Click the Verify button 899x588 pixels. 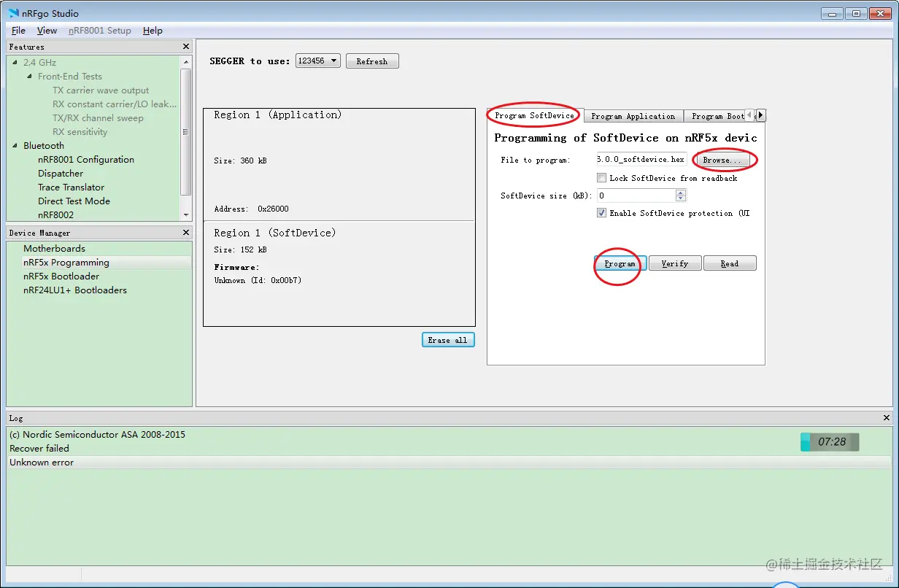675,263
